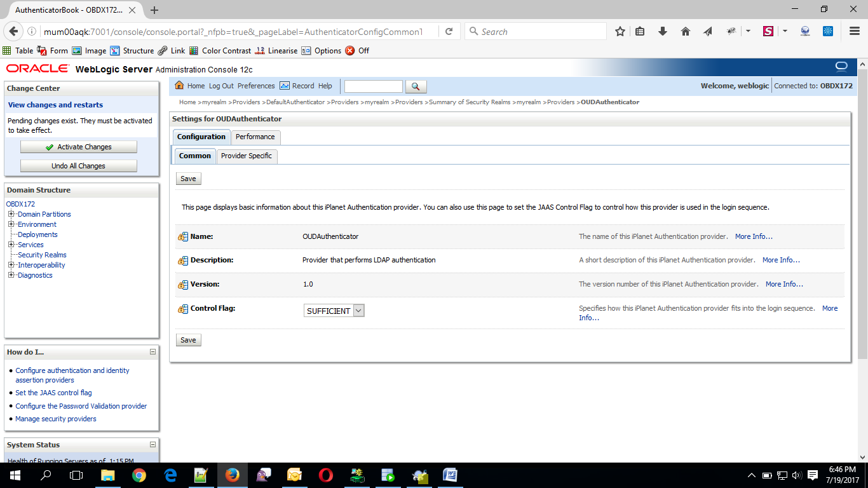Click the top Save button
This screenshot has height=488, width=868.
click(188, 179)
